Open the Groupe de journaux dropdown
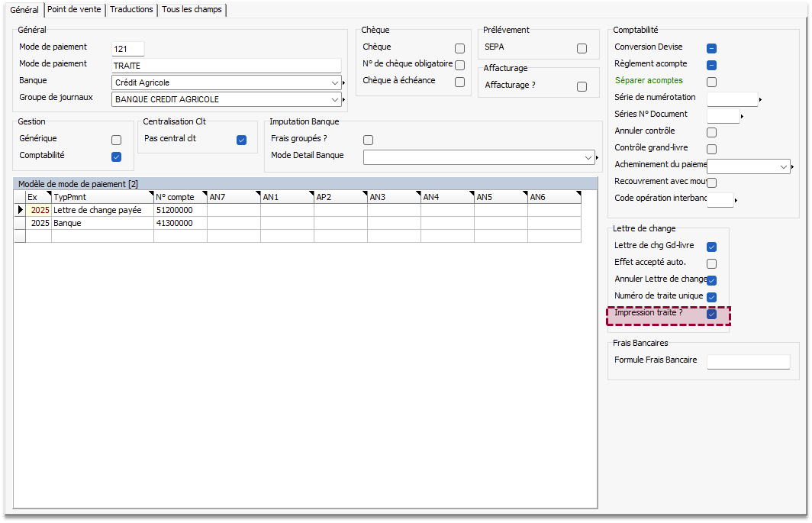Viewport: 812px width, 523px height. click(335, 99)
